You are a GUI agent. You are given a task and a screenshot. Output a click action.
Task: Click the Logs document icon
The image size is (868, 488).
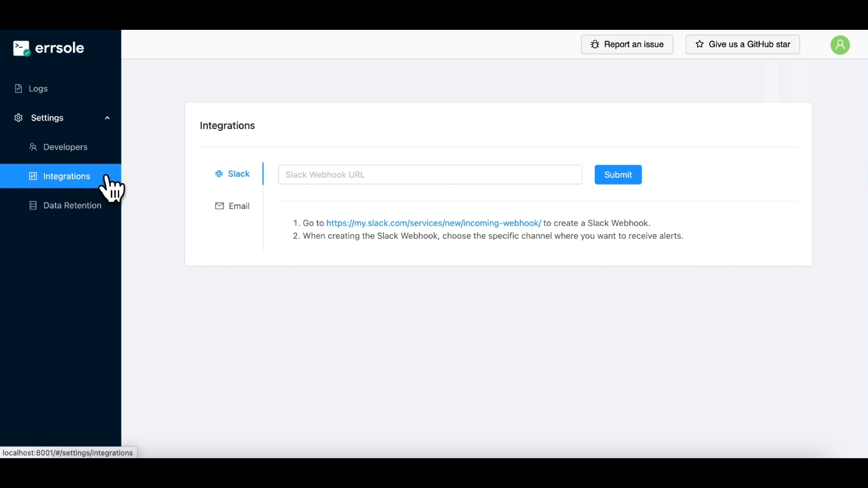pyautogui.click(x=19, y=89)
